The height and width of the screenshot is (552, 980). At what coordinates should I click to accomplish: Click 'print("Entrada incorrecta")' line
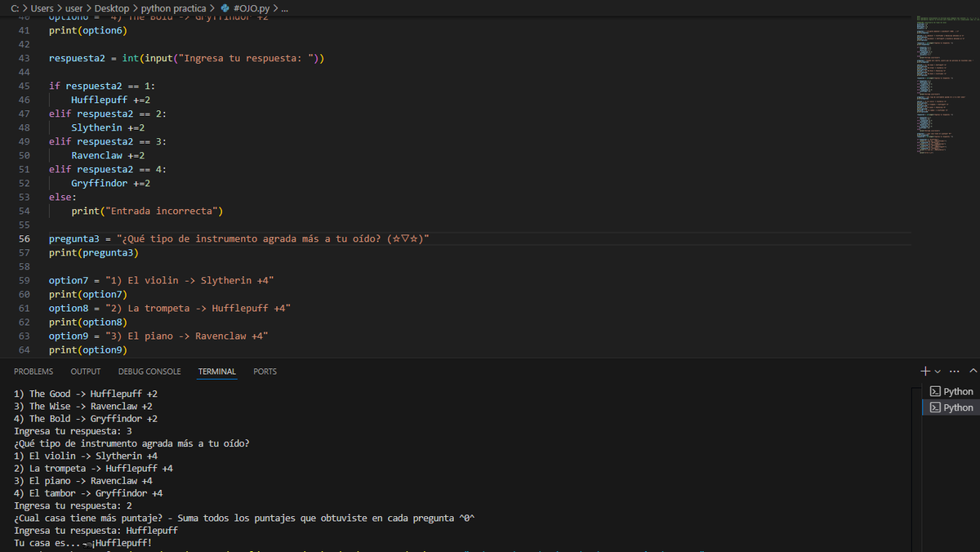click(x=147, y=211)
